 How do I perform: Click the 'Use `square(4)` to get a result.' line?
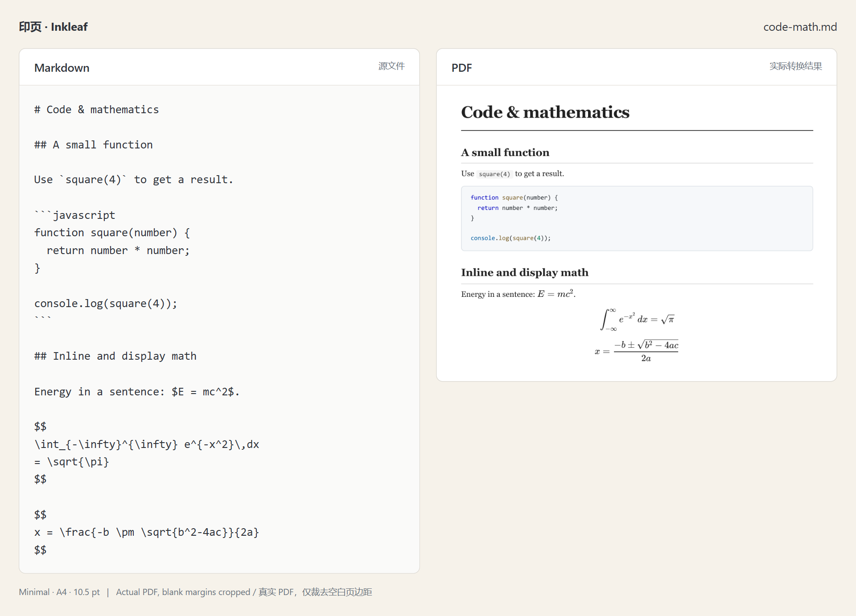click(x=134, y=180)
